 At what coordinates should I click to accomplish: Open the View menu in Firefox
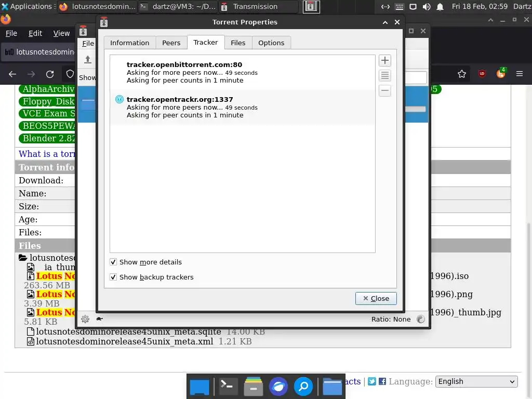pyautogui.click(x=61, y=33)
